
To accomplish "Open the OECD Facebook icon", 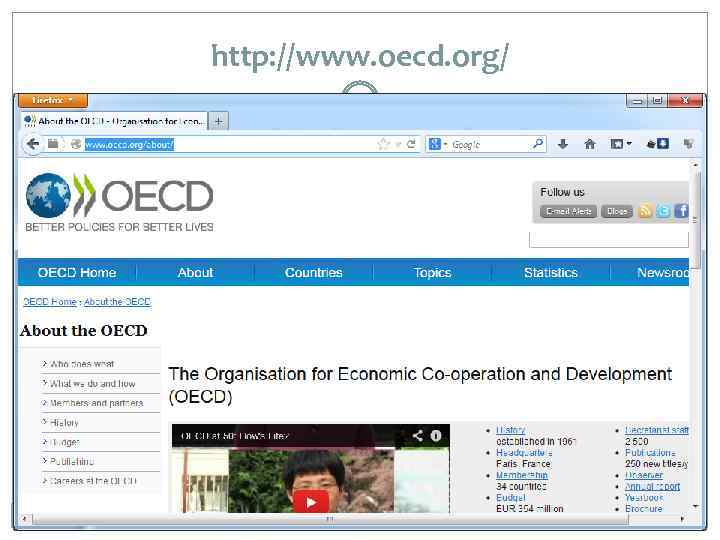I will tap(681, 211).
